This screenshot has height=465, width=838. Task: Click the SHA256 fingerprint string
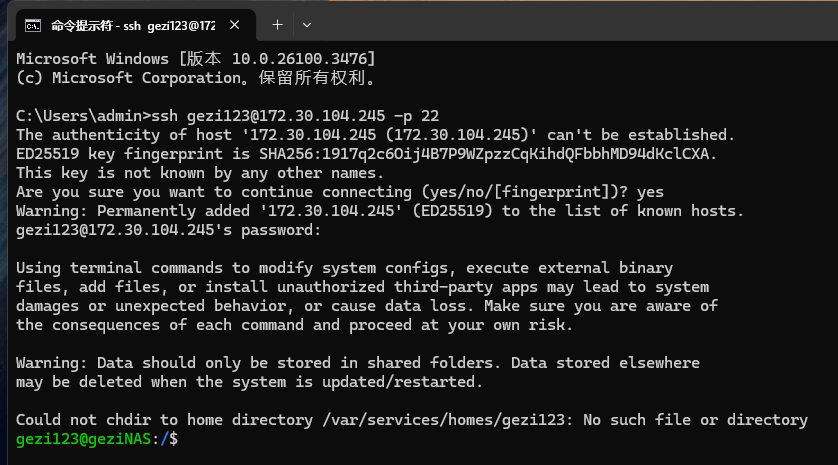(x=484, y=154)
